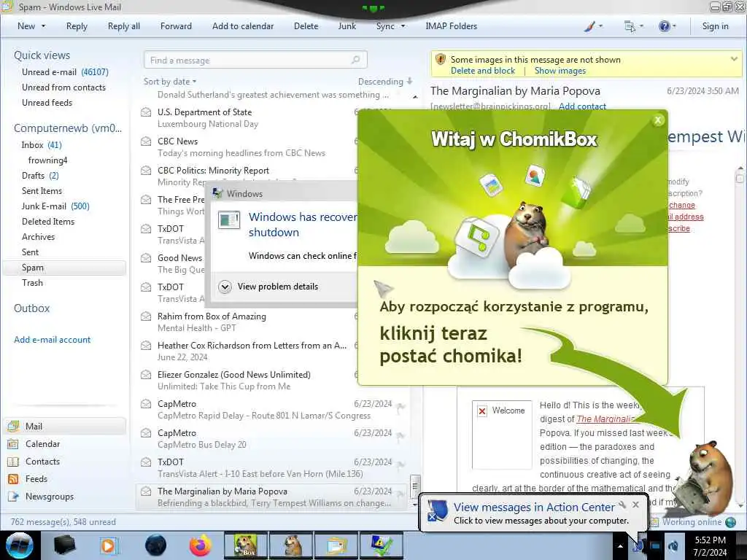The height and width of the screenshot is (560, 747).
Task: Click Sign in button
Action: (x=715, y=26)
